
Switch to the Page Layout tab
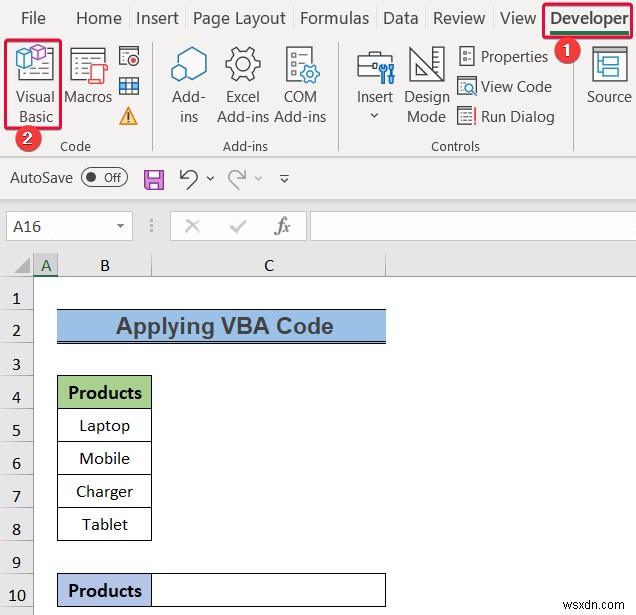click(x=239, y=18)
